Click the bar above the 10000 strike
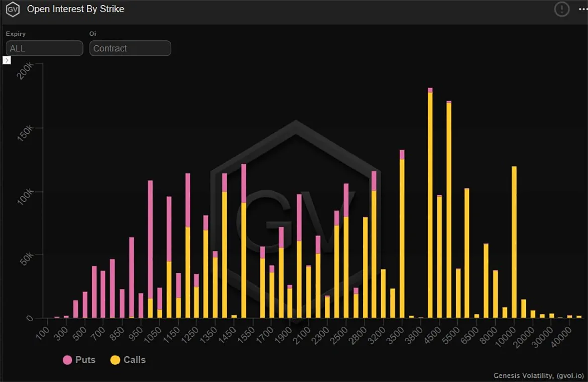Viewport: 588px width, 382px height. 514,242
